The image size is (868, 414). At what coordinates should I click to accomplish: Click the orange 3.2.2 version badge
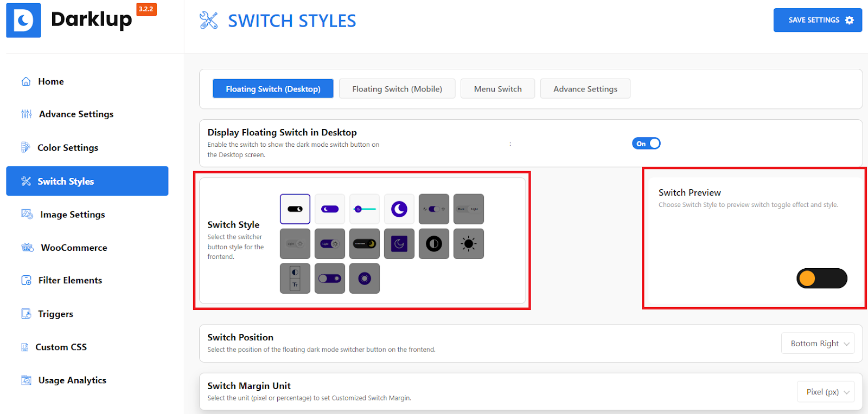click(x=146, y=9)
